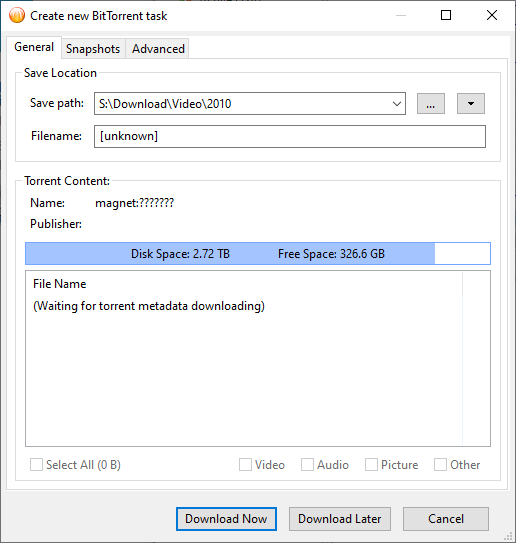Maximize the dialog window
The image size is (516, 543).
point(446,15)
